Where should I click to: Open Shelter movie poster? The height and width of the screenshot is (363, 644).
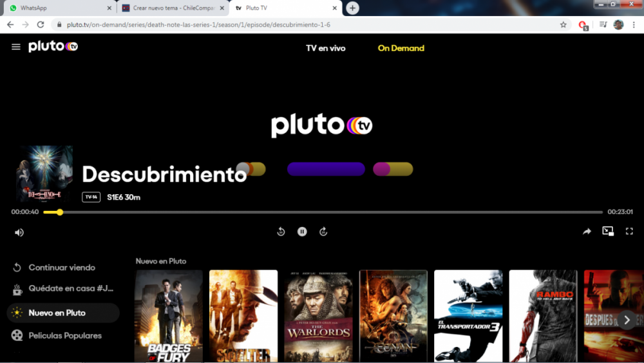(x=243, y=316)
